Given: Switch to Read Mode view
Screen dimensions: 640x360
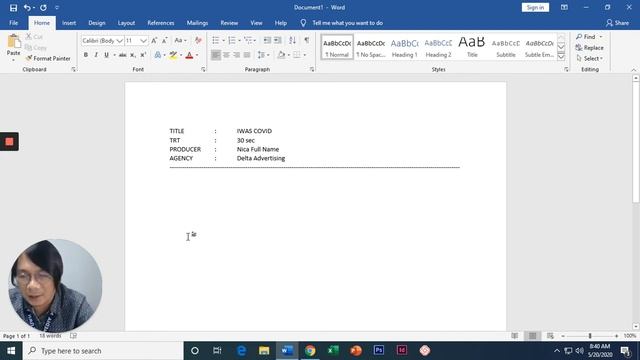Looking at the screenshot, I should [515, 336].
